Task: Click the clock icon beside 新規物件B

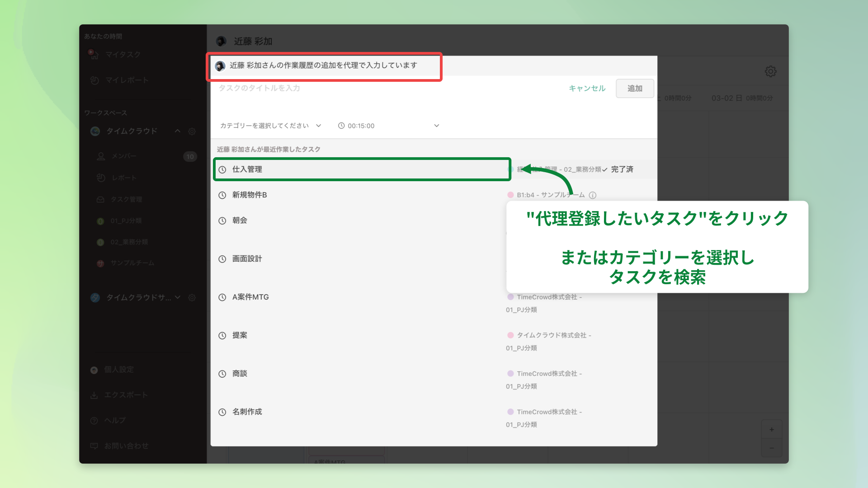Action: pyautogui.click(x=222, y=195)
